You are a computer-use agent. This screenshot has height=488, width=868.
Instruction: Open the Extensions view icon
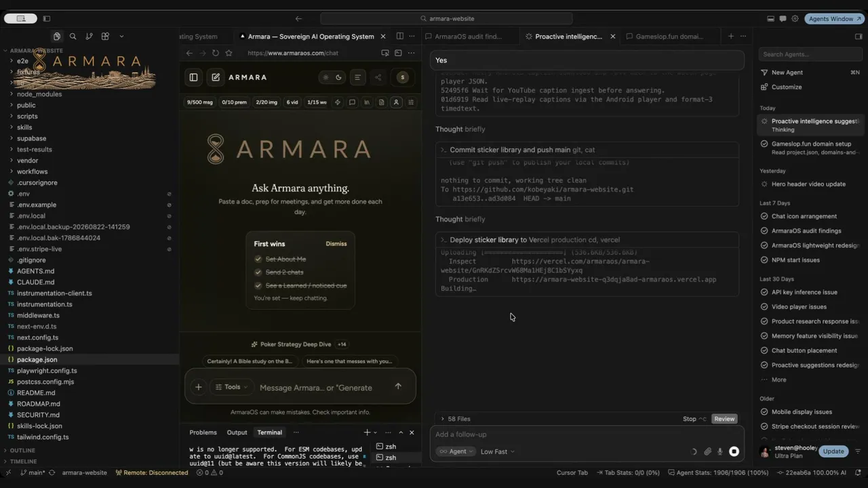(x=105, y=37)
